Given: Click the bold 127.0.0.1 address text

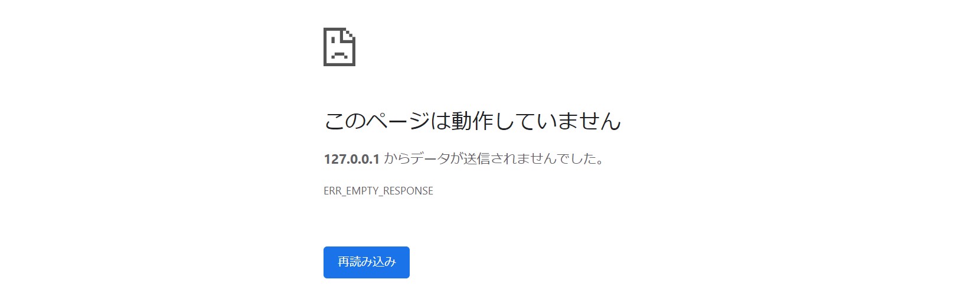Looking at the screenshot, I should pyautogui.click(x=351, y=159).
